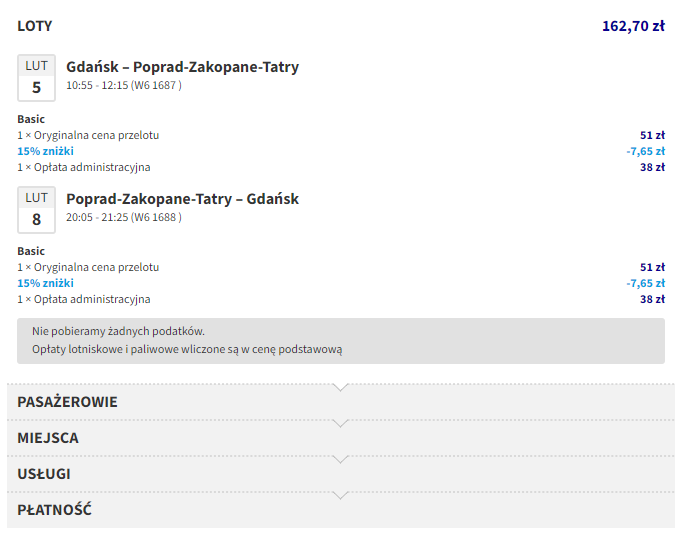Open the USŁUGI section

coord(44,474)
